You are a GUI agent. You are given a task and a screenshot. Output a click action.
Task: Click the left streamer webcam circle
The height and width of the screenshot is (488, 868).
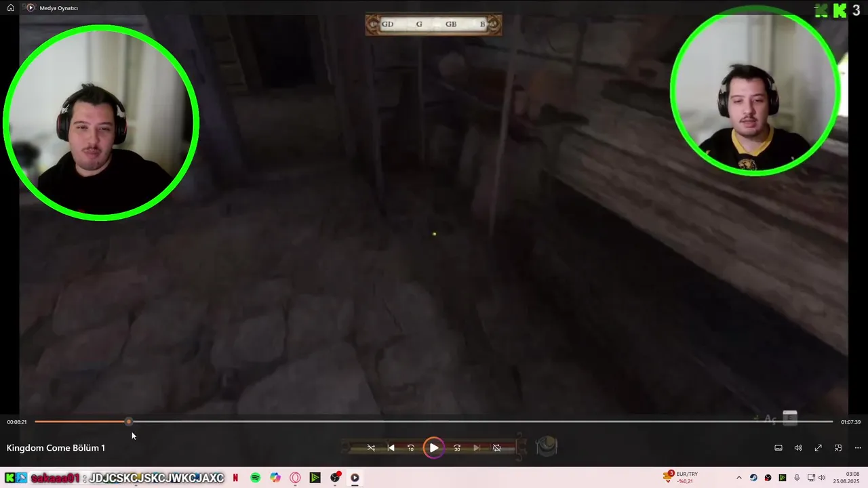(x=101, y=123)
